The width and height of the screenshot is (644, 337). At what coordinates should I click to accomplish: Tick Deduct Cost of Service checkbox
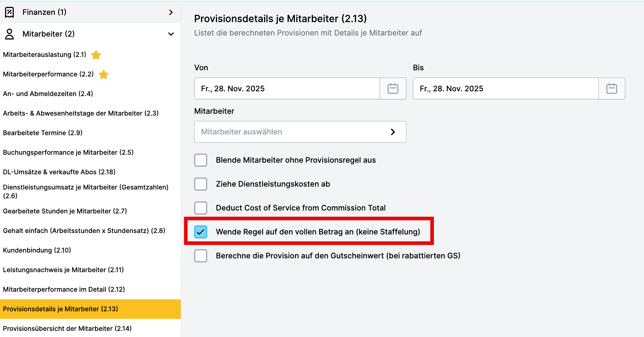tap(201, 208)
